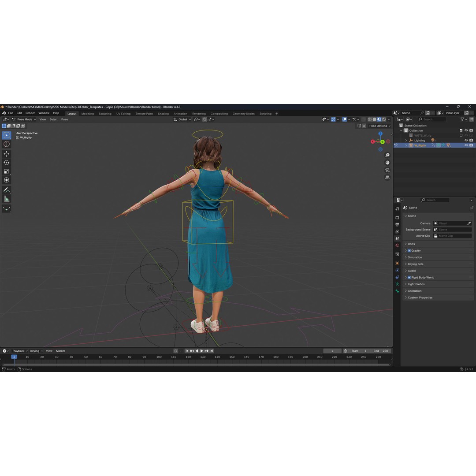Open the Pose Mode dropdown
The width and height of the screenshot is (476, 476).
point(24,119)
